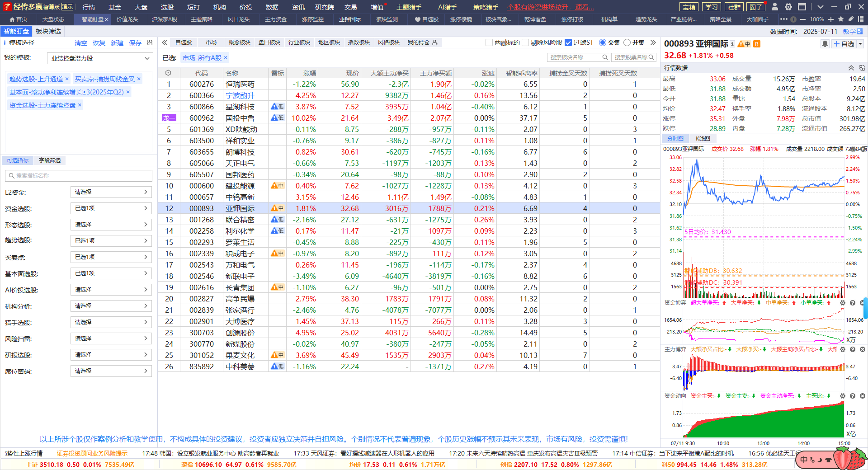Viewport: 868px width, 470px height.
Task: Click the 保存 link
Action: point(135,43)
